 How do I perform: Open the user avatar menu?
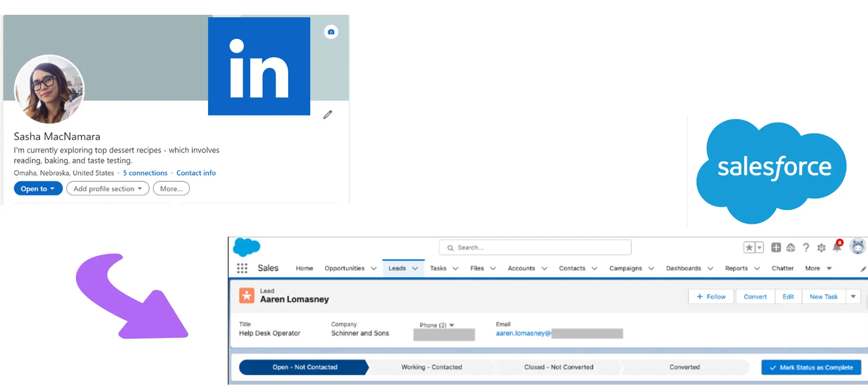coord(858,247)
